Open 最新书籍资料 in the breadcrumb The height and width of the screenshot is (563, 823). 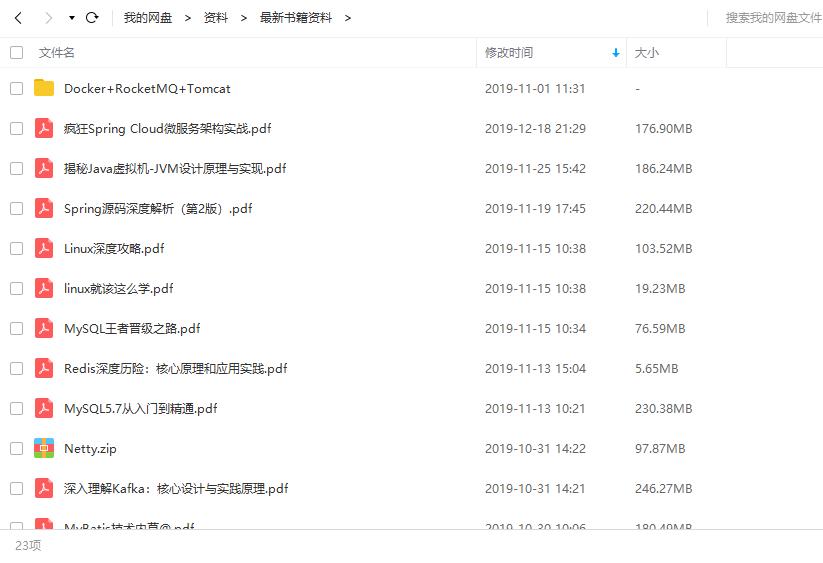coord(296,18)
